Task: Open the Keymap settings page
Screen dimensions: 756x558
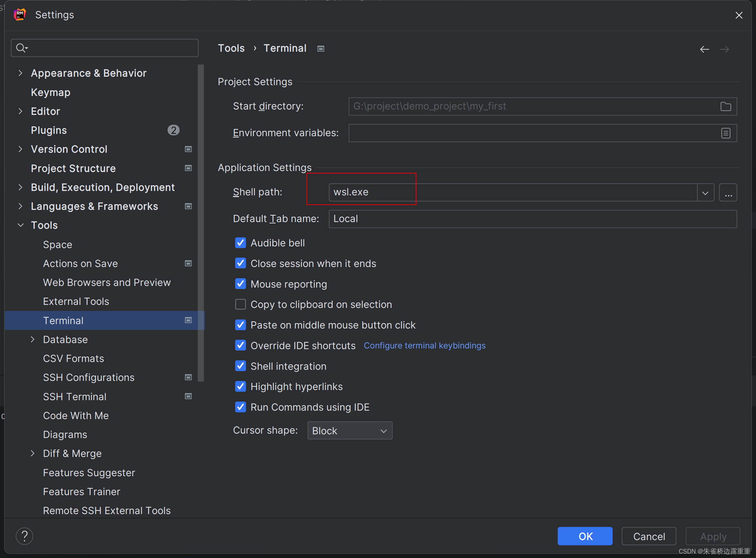Action: coord(51,92)
